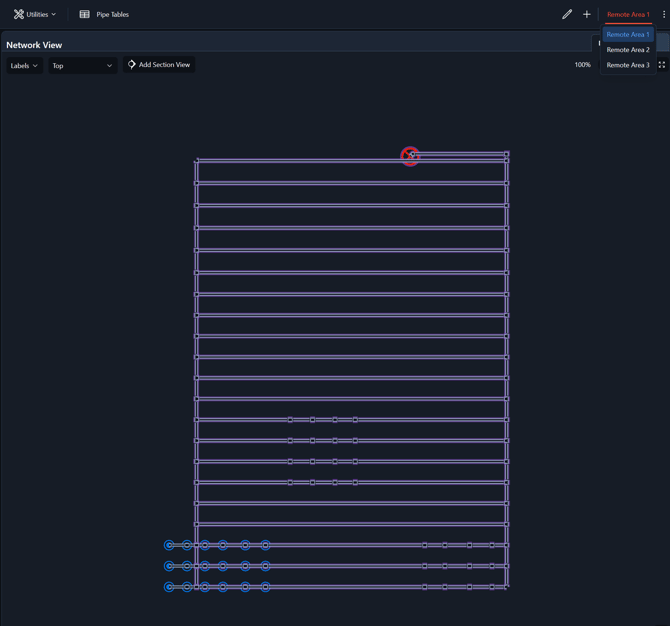Toggle fullscreen expand icon

pyautogui.click(x=662, y=65)
